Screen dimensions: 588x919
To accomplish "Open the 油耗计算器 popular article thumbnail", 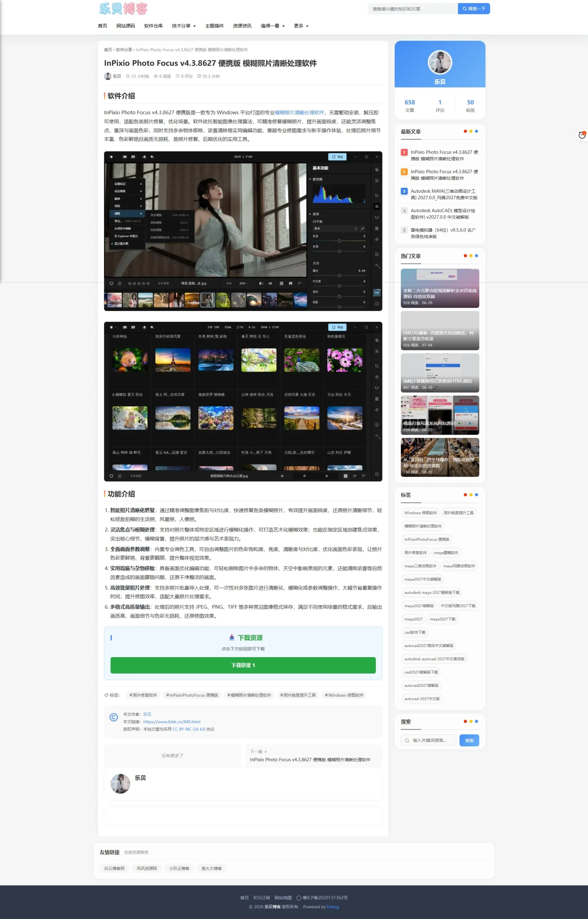I will tap(440, 373).
